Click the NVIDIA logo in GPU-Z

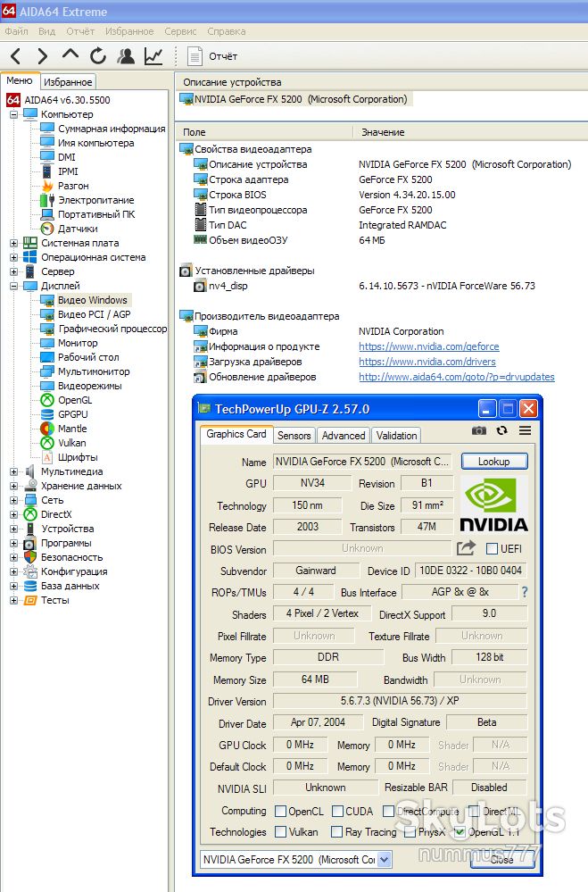click(493, 504)
